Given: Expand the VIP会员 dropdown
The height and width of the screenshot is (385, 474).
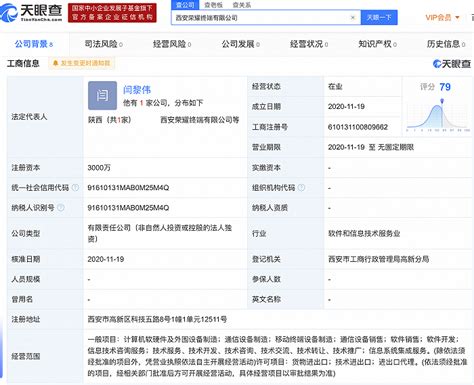Looking at the screenshot, I should tap(442, 17).
